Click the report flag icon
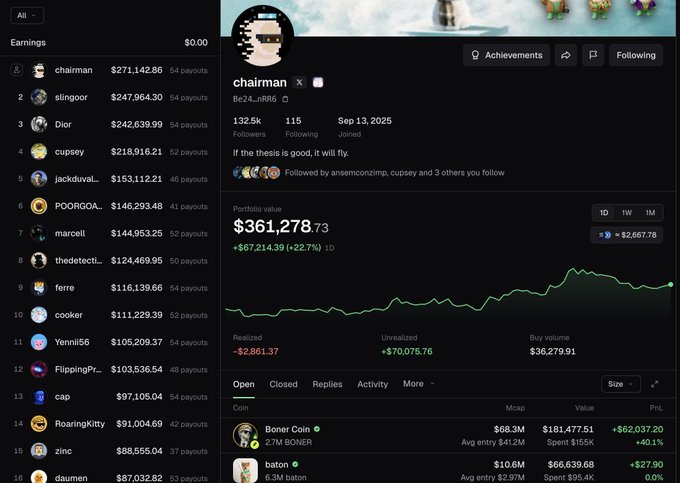This screenshot has width=680, height=483. [593, 55]
